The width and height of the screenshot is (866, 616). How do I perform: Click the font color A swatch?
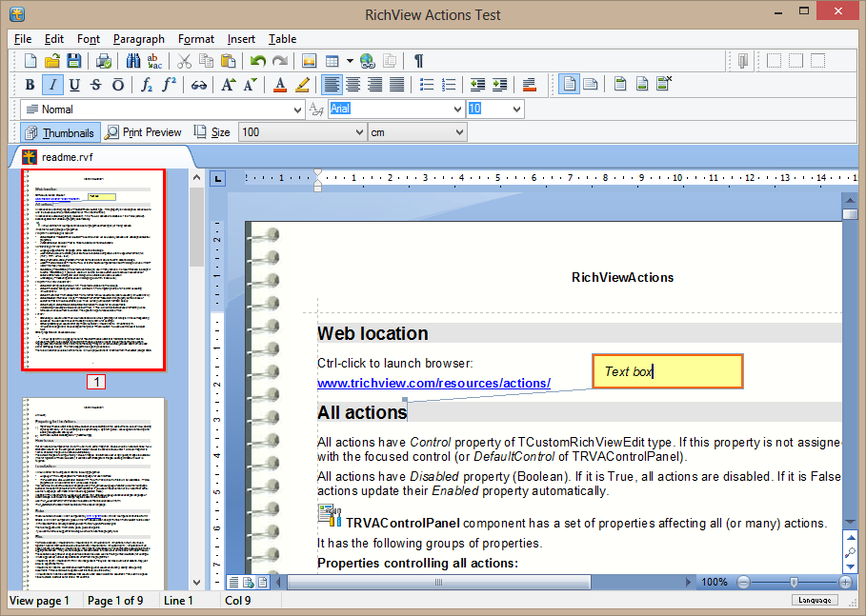280,85
